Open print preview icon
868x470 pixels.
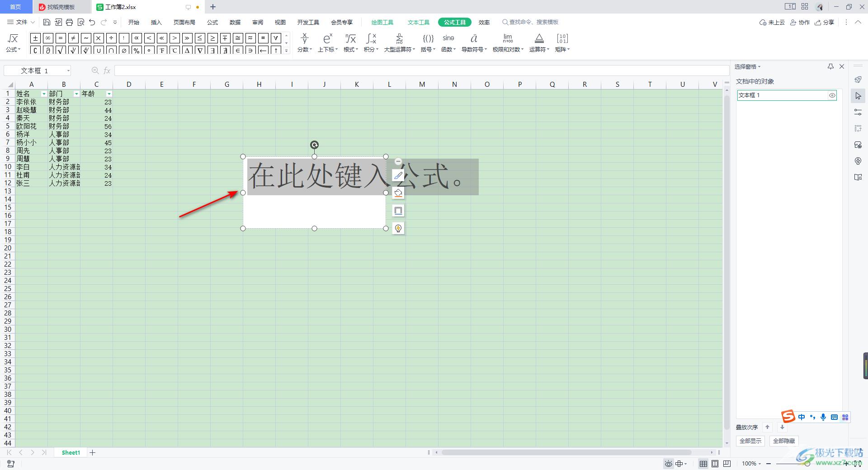tap(81, 22)
